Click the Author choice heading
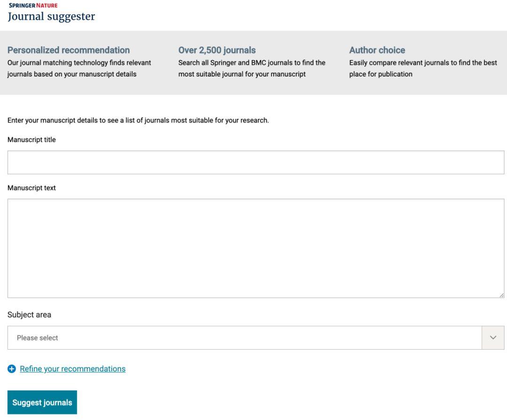 point(377,50)
